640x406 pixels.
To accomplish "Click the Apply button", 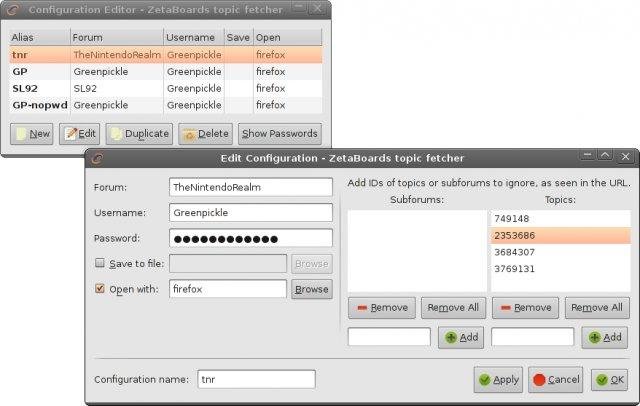I will (x=498, y=380).
